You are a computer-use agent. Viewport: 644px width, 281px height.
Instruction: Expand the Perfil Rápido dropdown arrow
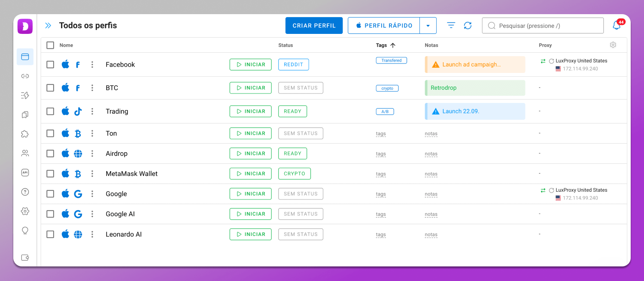pos(428,26)
